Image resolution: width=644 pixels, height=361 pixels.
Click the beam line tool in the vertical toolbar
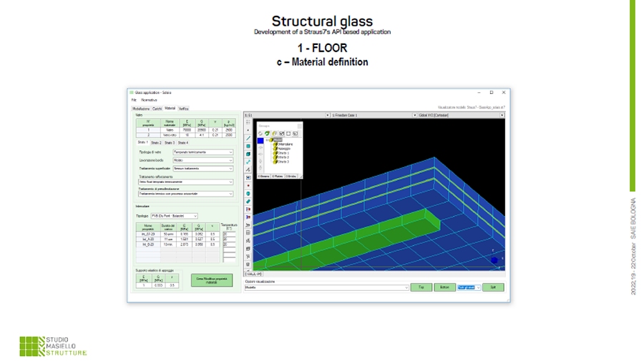(248, 138)
